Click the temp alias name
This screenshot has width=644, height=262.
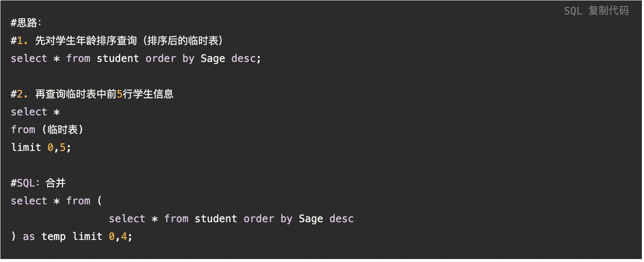click(x=53, y=237)
